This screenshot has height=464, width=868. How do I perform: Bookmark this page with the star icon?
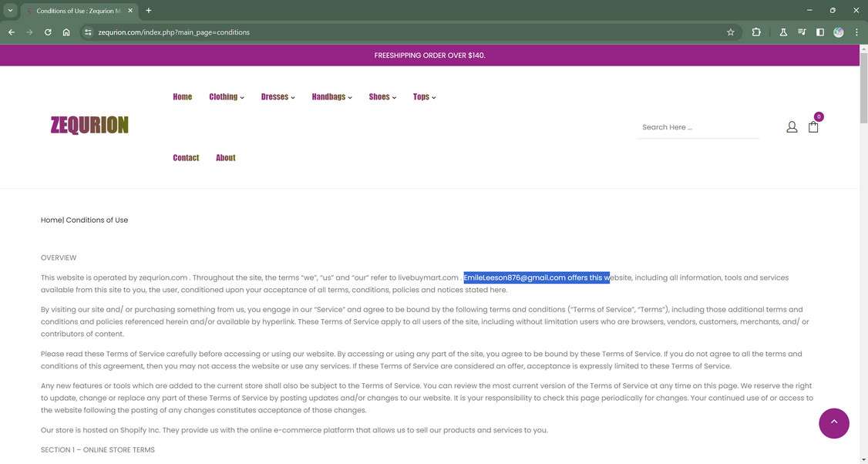[728, 32]
